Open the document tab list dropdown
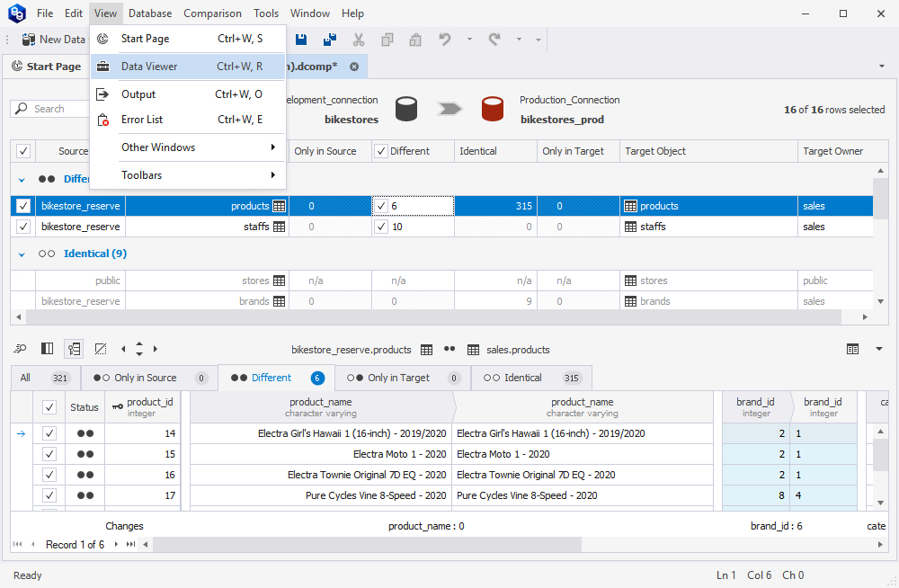 [882, 67]
